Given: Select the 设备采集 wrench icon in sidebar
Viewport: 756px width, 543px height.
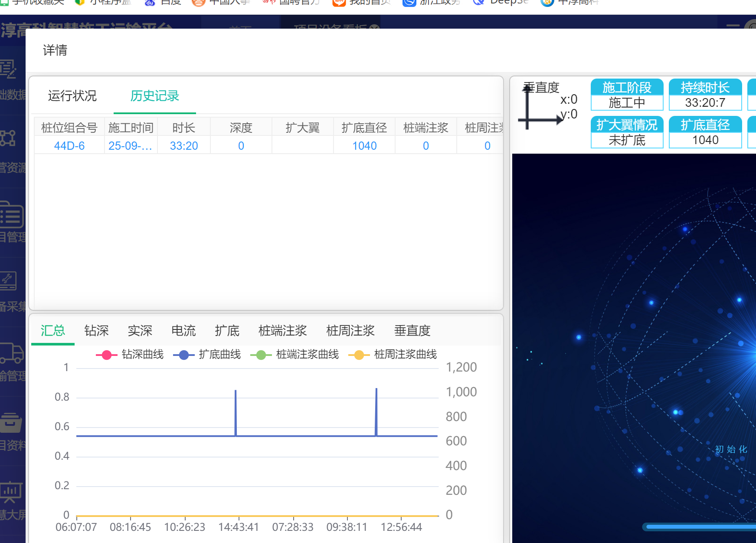Looking at the screenshot, I should coord(8,281).
